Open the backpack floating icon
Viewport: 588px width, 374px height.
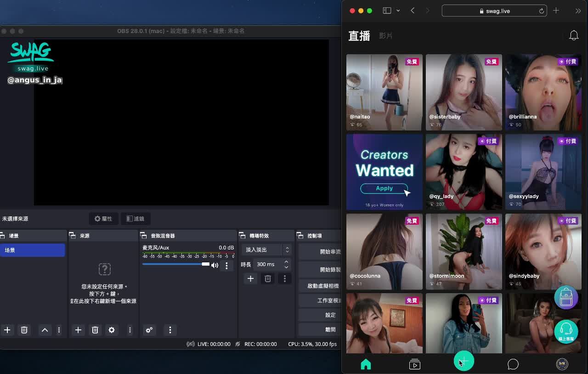566,297
